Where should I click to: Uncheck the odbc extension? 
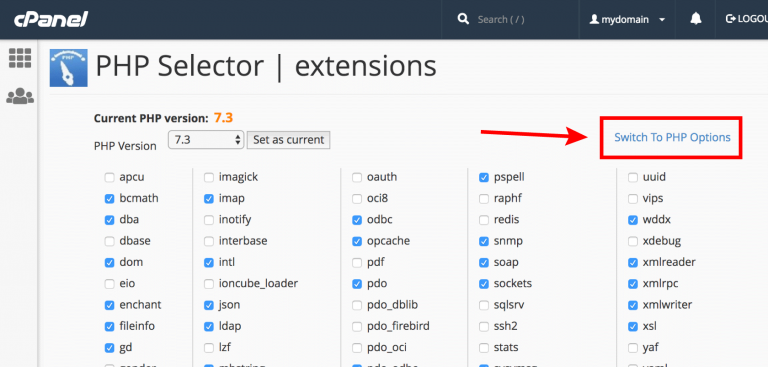click(x=357, y=220)
